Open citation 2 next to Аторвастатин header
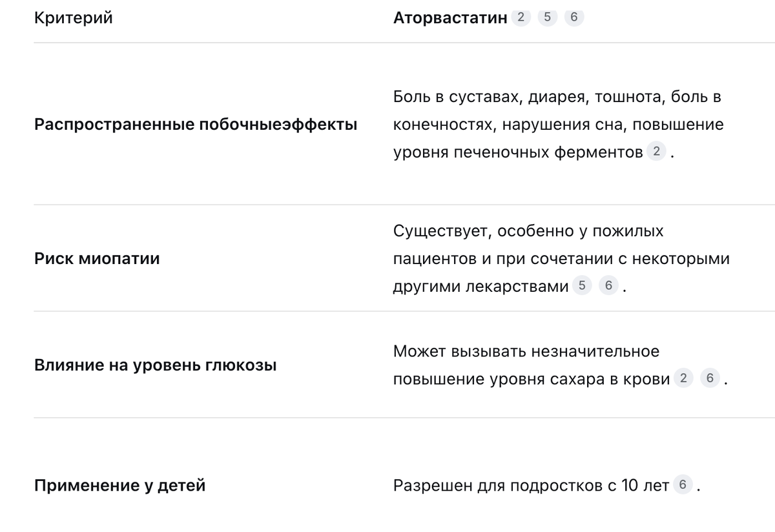 [521, 17]
